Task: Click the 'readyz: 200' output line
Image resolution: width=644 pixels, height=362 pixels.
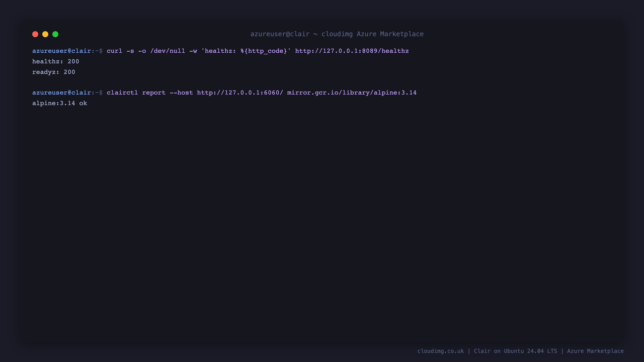Action: click(54, 72)
